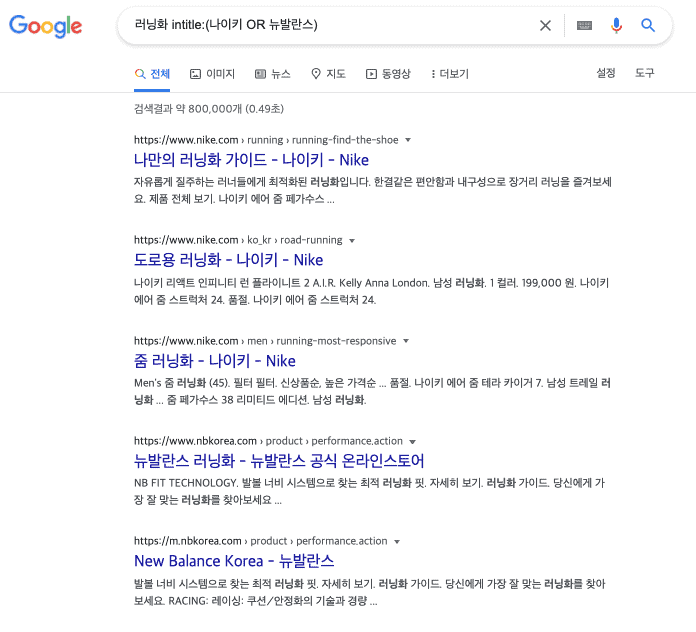Start voice search with microphone icon
This screenshot has width=696, height=632.
coord(616,25)
